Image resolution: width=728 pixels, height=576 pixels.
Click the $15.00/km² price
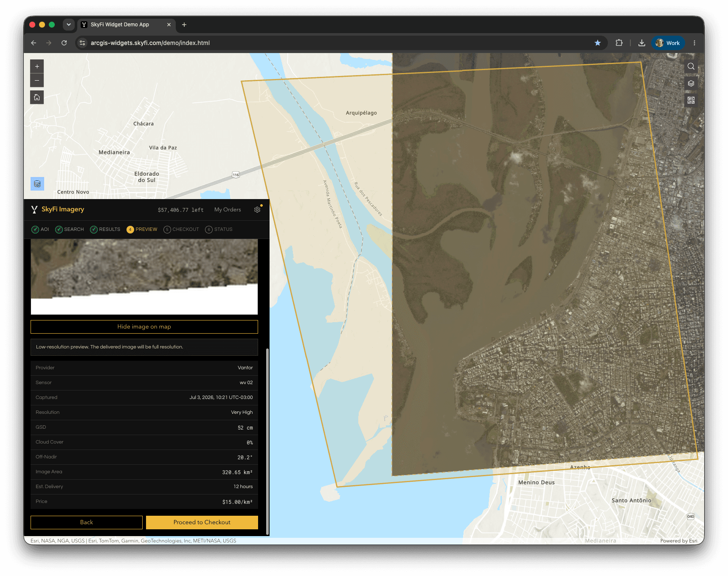[x=237, y=502]
